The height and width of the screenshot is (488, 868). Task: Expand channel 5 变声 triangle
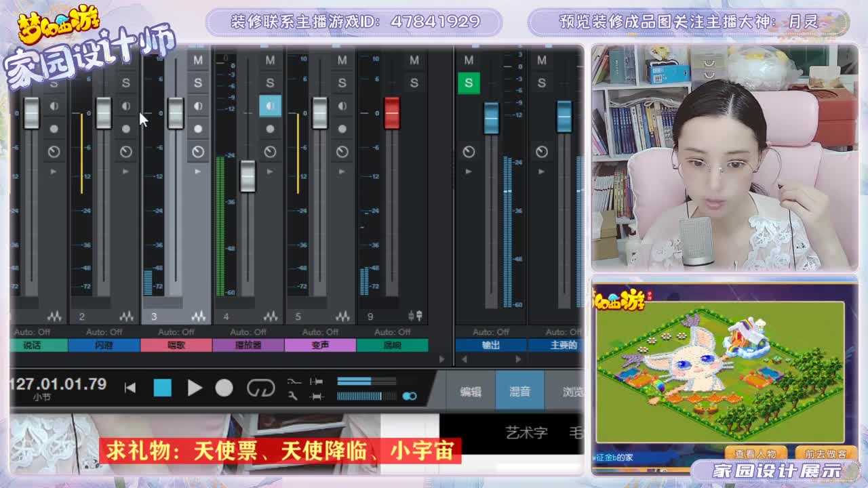(342, 171)
